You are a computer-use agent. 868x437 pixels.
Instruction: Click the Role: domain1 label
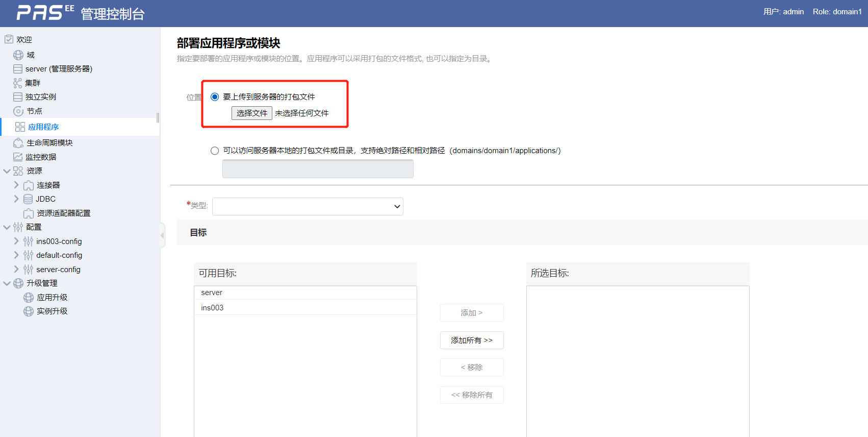(837, 12)
